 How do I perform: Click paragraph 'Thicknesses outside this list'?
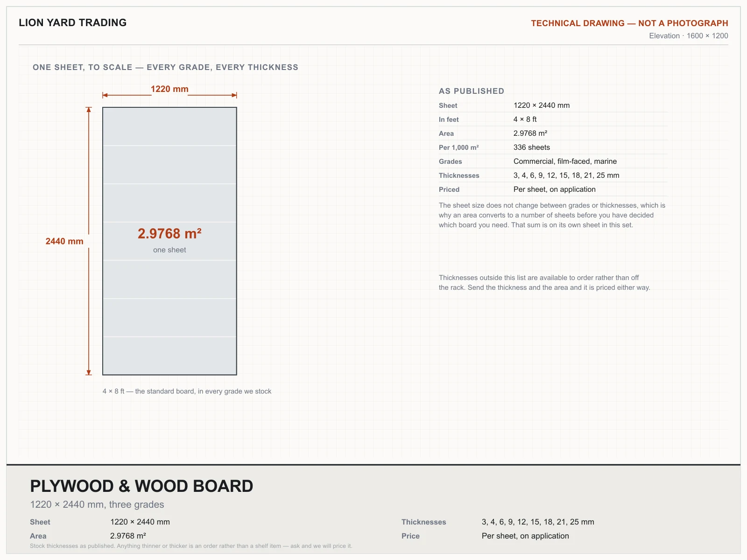[544, 283]
